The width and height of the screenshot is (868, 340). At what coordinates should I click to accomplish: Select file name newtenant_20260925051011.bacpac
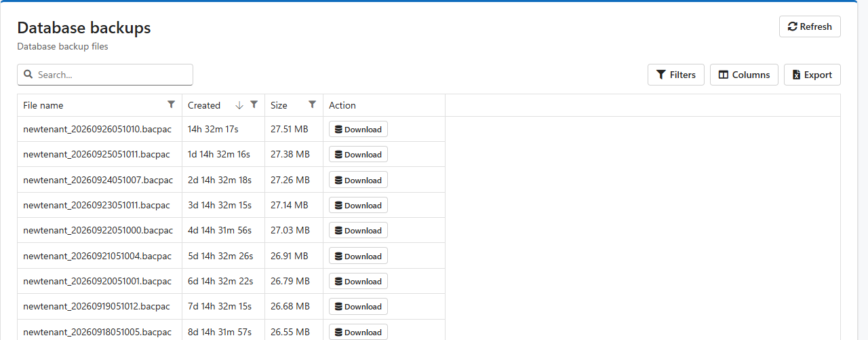(x=96, y=154)
